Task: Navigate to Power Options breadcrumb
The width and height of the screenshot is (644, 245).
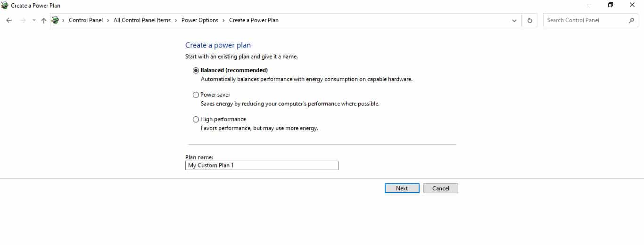Action: (200, 20)
